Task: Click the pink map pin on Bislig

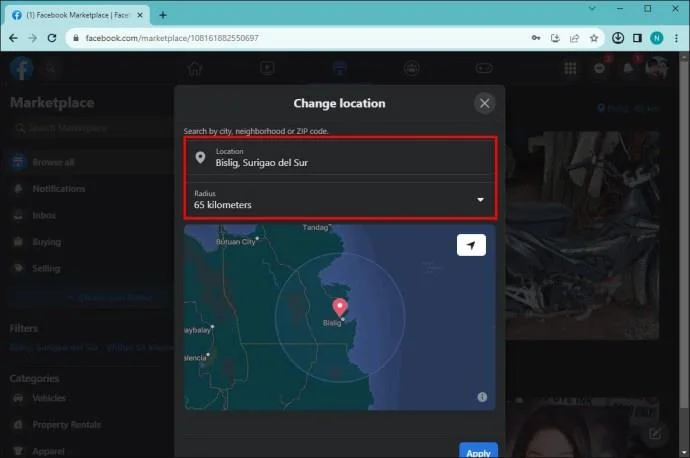Action: click(x=340, y=307)
